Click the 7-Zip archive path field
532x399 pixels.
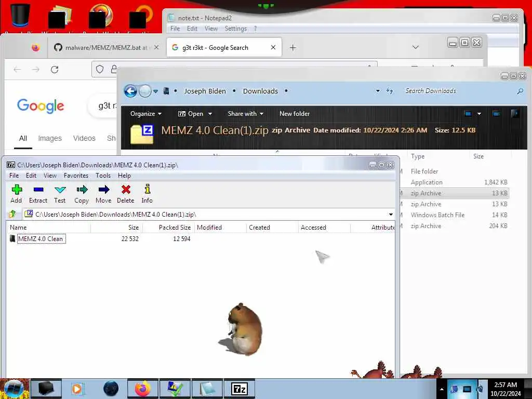tap(205, 215)
